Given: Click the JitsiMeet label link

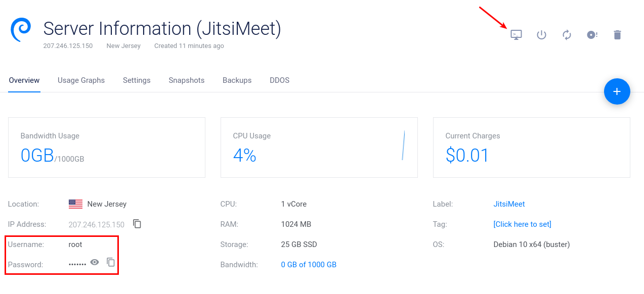Looking at the screenshot, I should (509, 204).
